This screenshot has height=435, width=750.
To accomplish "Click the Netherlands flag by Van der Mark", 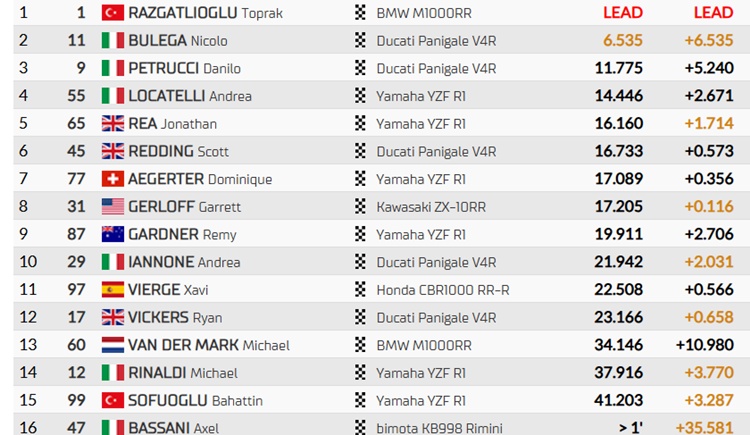I will coord(112,345).
